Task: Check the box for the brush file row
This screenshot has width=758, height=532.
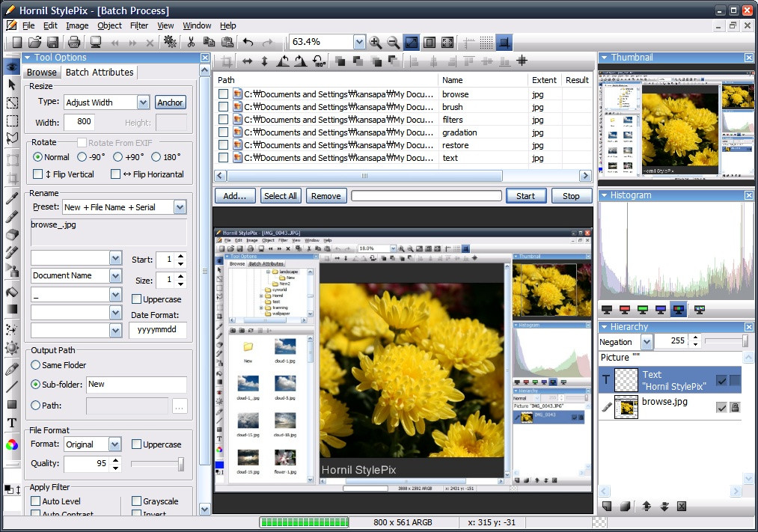Action: pyautogui.click(x=223, y=107)
